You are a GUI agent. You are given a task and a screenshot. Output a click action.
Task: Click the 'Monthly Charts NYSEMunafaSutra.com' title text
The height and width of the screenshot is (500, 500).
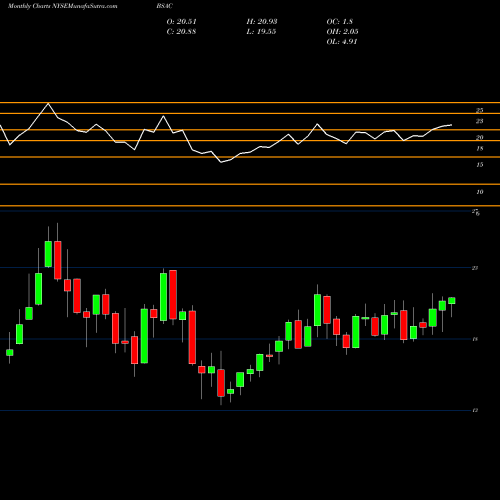click(63, 6)
